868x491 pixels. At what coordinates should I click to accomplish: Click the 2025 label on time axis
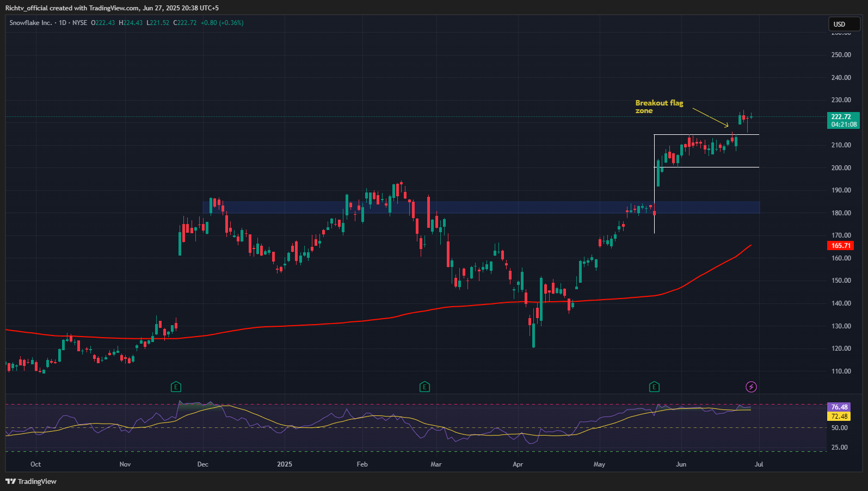[x=285, y=464]
